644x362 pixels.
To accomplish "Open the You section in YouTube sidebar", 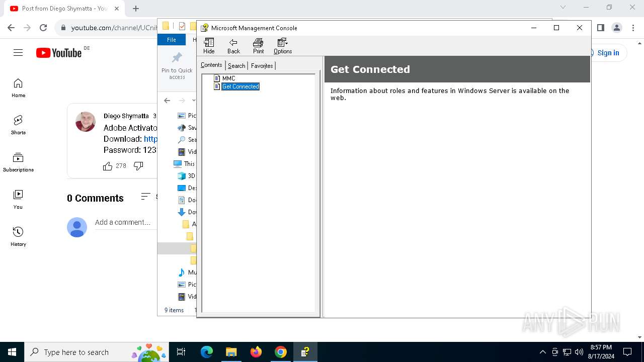I will [x=18, y=200].
